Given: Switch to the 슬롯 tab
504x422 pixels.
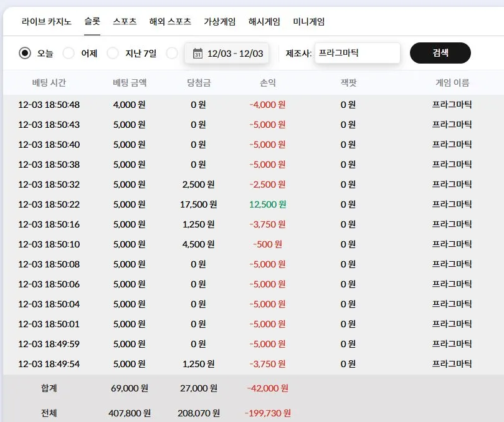Looking at the screenshot, I should tap(92, 22).
